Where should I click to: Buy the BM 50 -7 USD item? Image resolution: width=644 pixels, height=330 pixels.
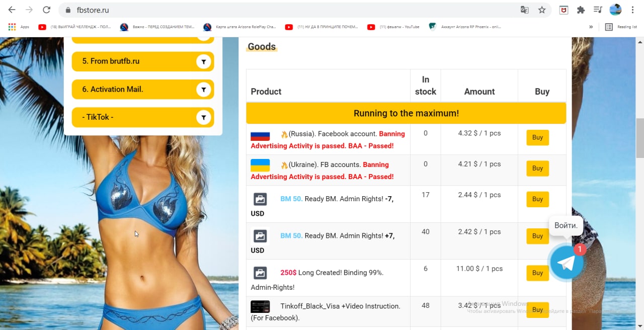coord(537,199)
